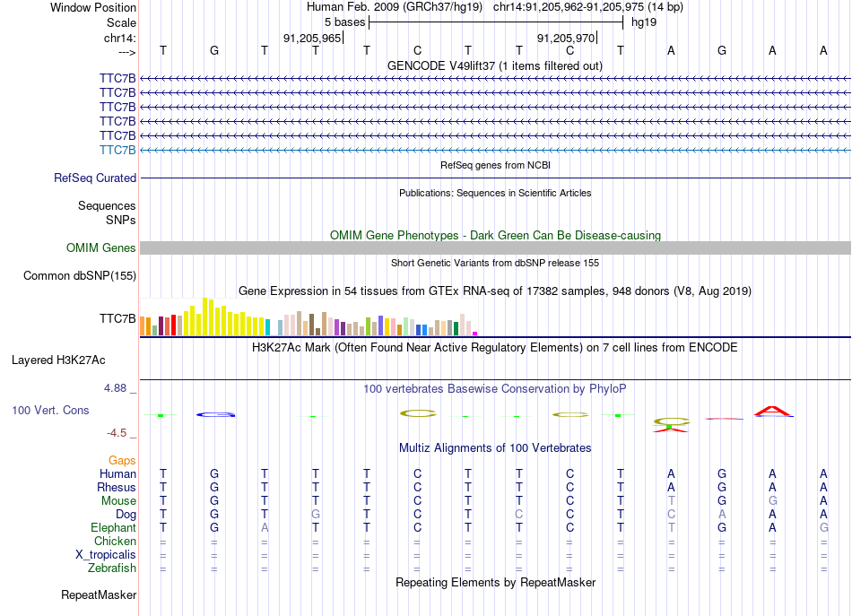This screenshot has height=616, width=852.
Task: Open Short Genetic Variants from dbSNP title
Action: pyautogui.click(x=495, y=263)
